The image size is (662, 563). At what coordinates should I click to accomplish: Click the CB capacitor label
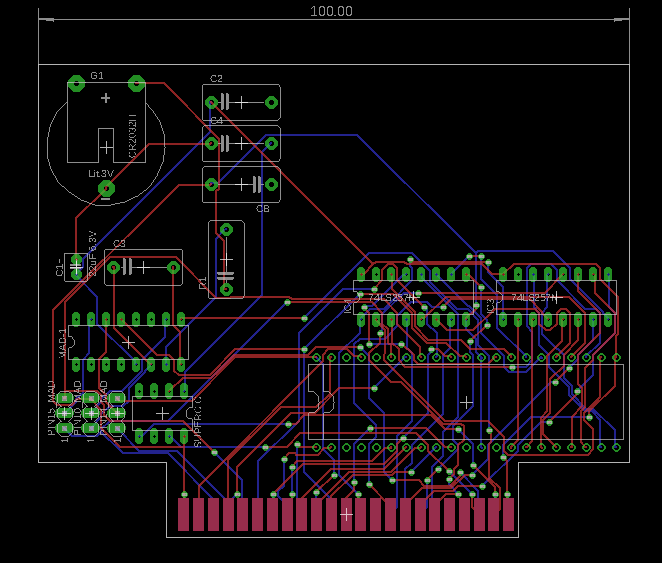[x=263, y=208]
